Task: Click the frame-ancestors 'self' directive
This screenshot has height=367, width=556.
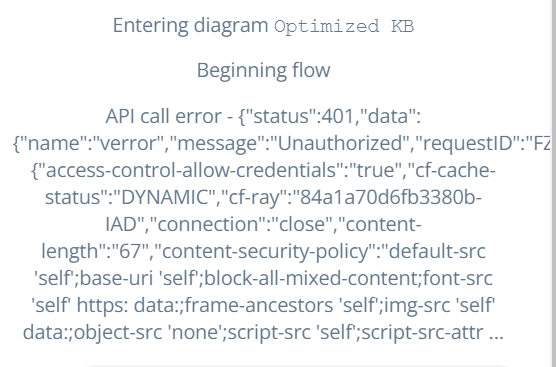Action: (282, 305)
